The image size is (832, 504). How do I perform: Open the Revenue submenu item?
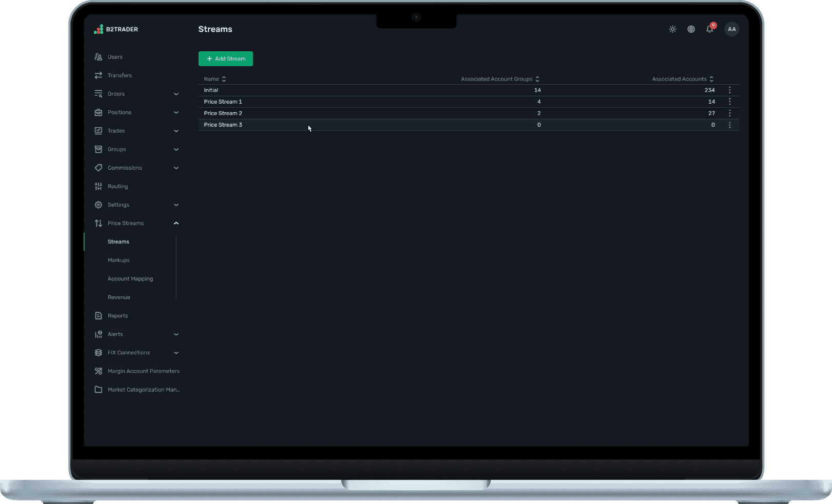[x=119, y=297]
